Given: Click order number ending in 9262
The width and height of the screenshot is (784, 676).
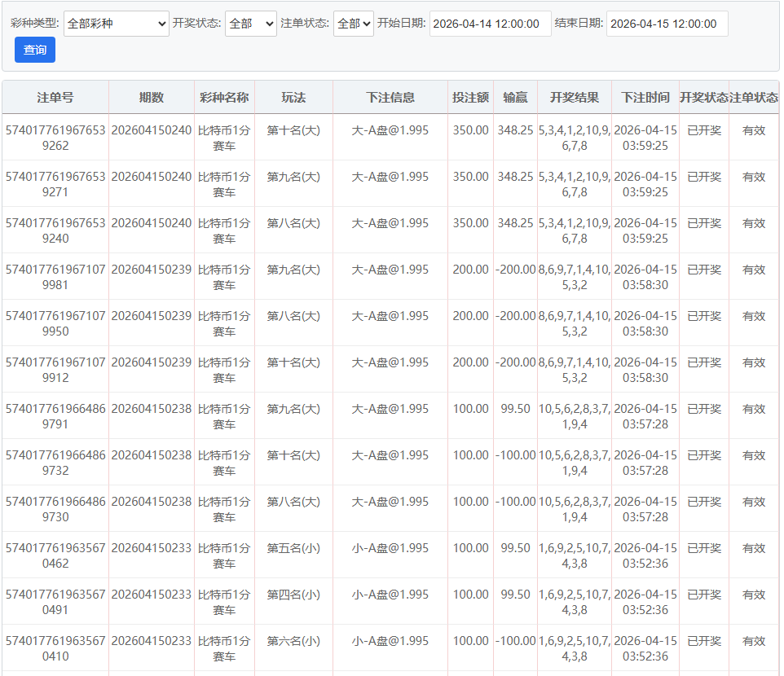Looking at the screenshot, I should point(55,138).
